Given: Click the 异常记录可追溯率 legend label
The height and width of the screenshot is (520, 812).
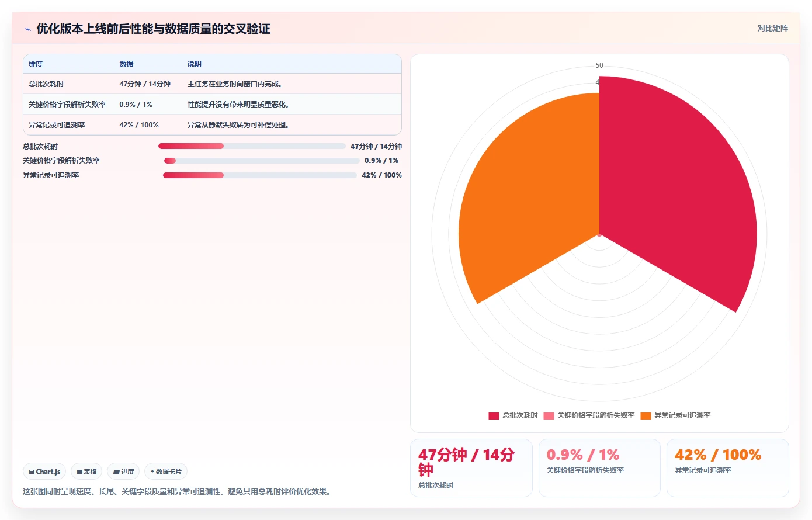Looking at the screenshot, I should (x=682, y=415).
